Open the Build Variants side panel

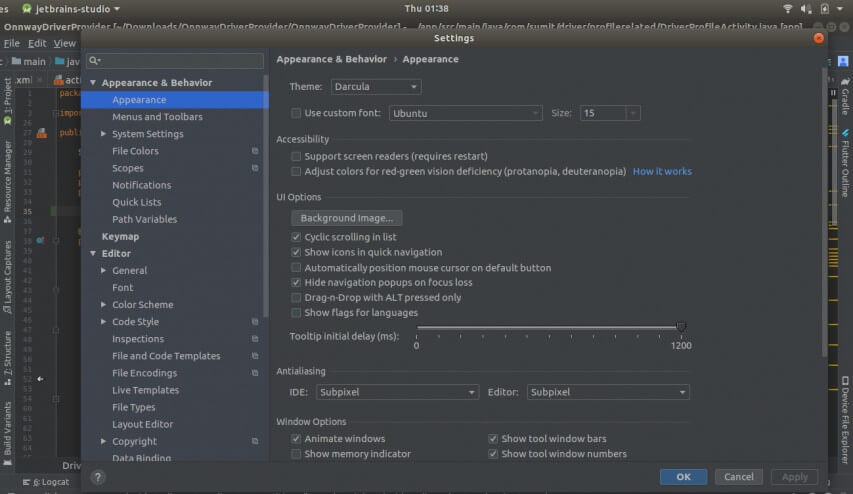click(8, 433)
